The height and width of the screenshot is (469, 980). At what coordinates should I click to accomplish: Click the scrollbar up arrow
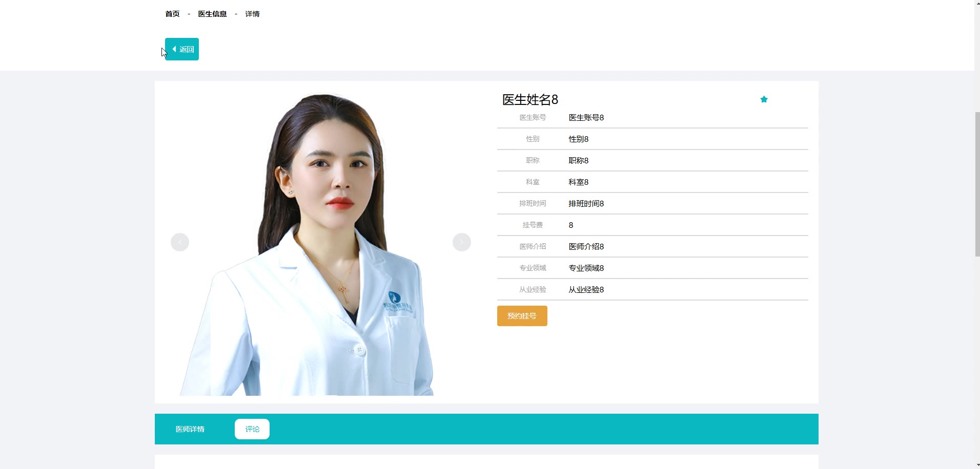point(977,4)
